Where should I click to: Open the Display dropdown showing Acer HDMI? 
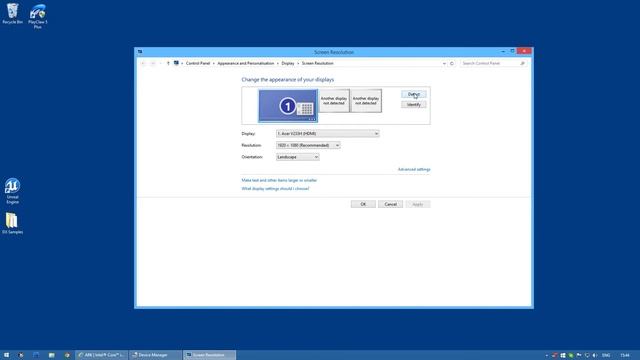328,133
